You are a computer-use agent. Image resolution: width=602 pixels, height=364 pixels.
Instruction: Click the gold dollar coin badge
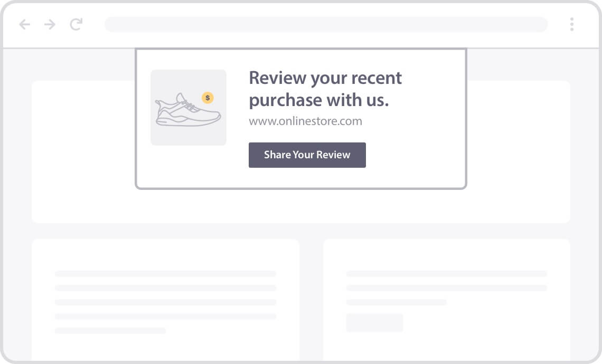pos(208,98)
